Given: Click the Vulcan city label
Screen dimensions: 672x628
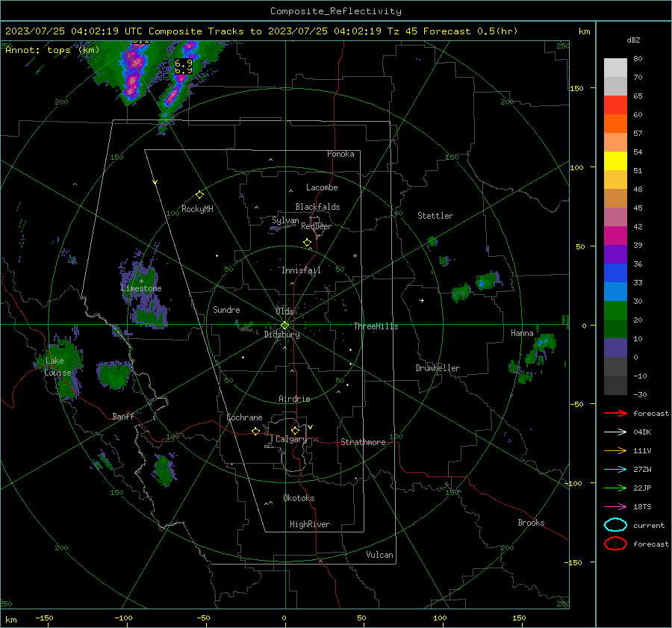Looking at the screenshot, I should [379, 555].
